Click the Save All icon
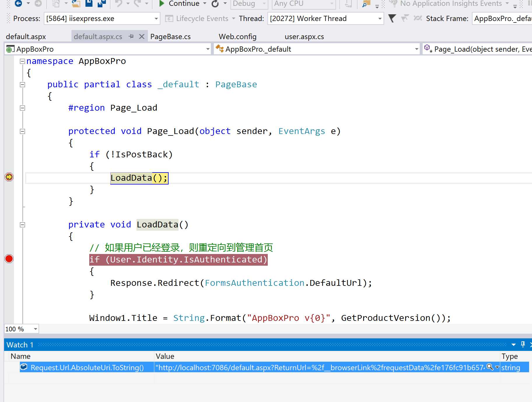The image size is (532, 402). click(x=102, y=4)
